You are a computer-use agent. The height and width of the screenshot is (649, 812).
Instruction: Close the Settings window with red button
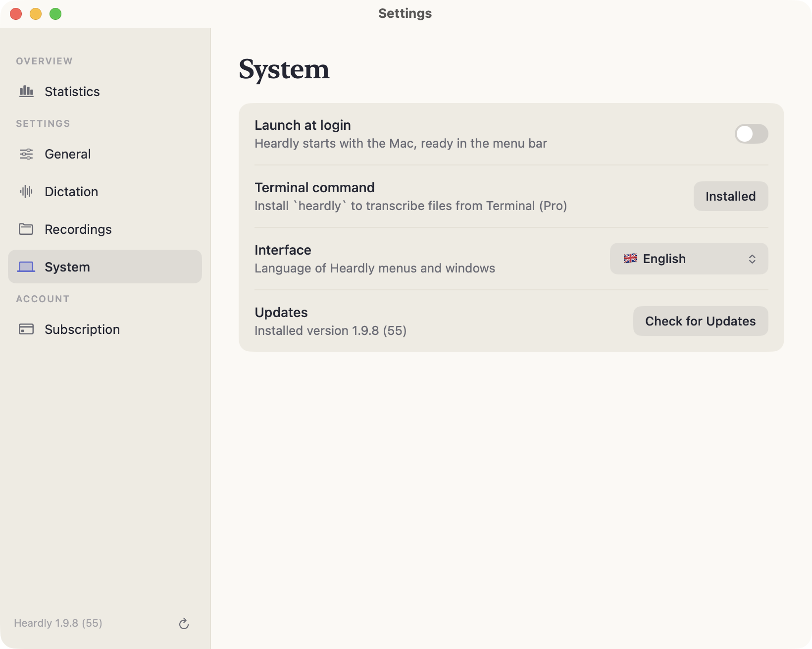[16, 14]
